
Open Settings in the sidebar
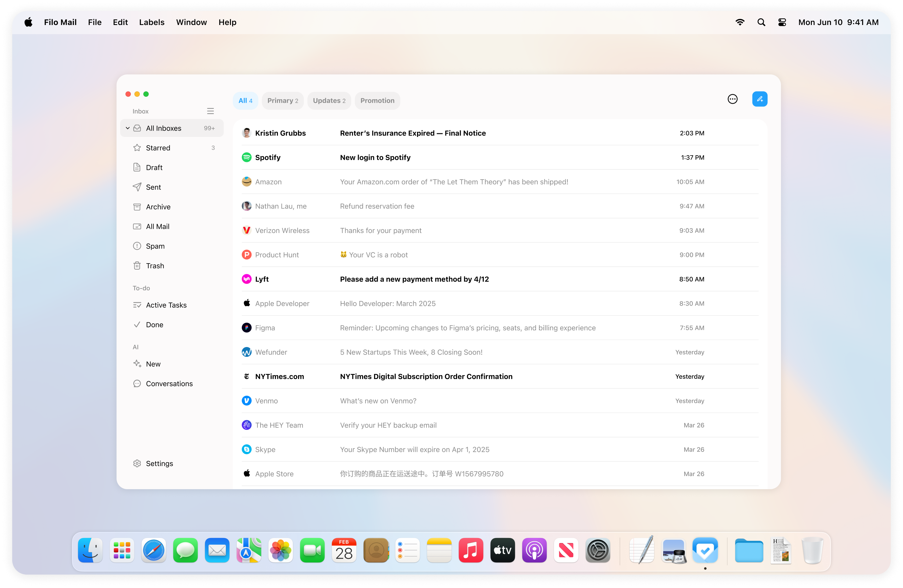pos(159,463)
